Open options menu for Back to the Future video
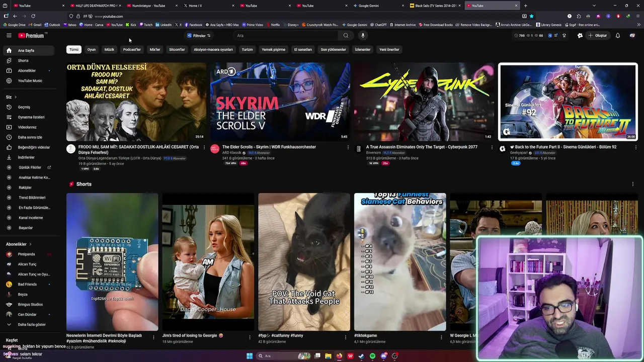The width and height of the screenshot is (644, 362). pyautogui.click(x=635, y=147)
